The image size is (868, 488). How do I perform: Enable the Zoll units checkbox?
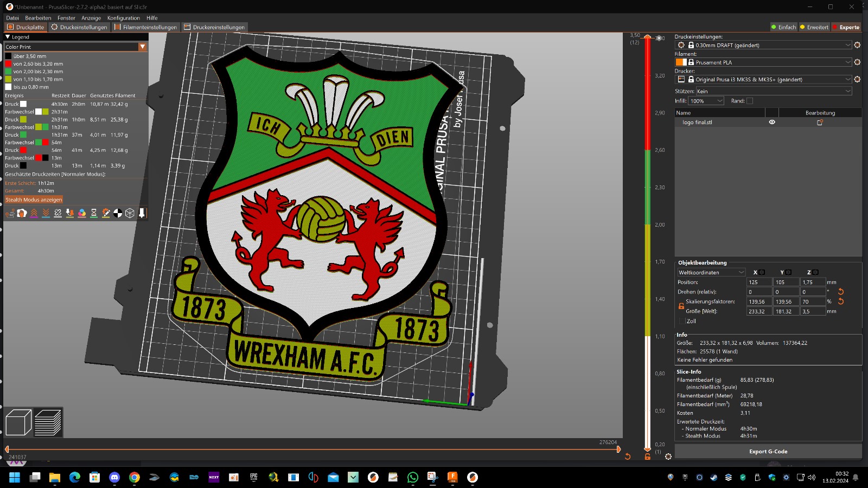tap(682, 321)
